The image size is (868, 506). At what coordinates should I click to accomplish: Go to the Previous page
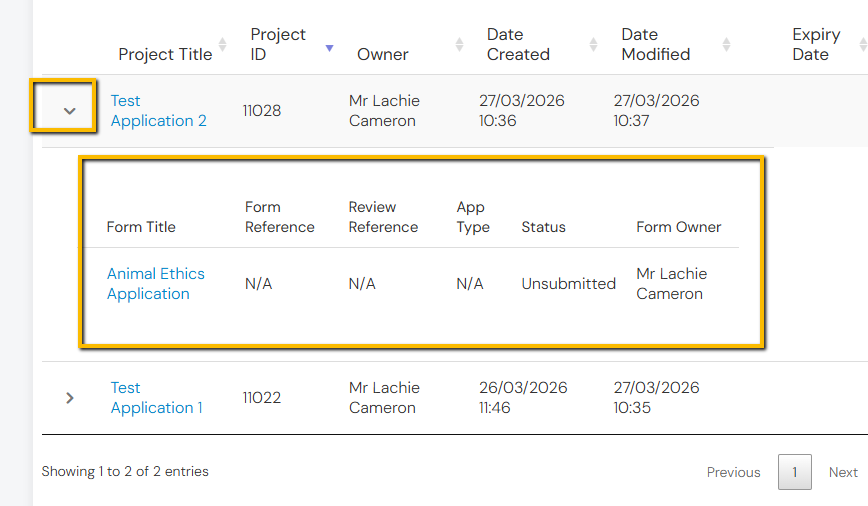(733, 472)
